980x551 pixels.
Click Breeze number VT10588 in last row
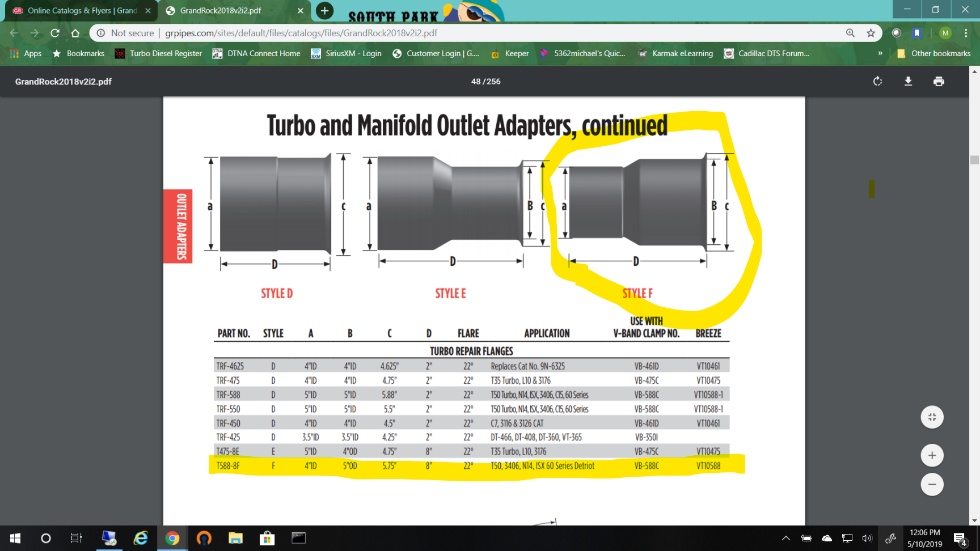[x=708, y=466]
